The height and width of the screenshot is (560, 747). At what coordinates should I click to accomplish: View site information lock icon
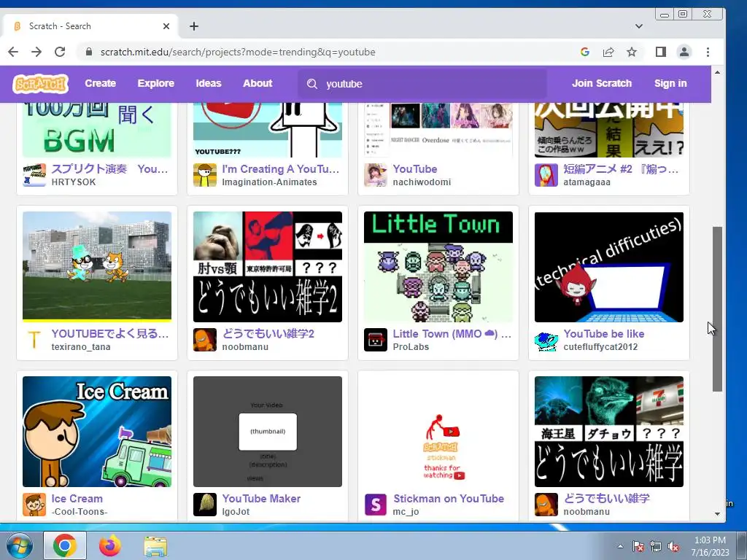coord(88,52)
